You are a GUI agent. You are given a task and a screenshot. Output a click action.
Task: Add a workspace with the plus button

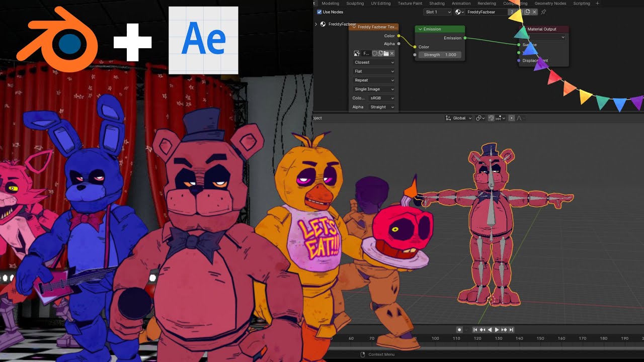pos(598,4)
